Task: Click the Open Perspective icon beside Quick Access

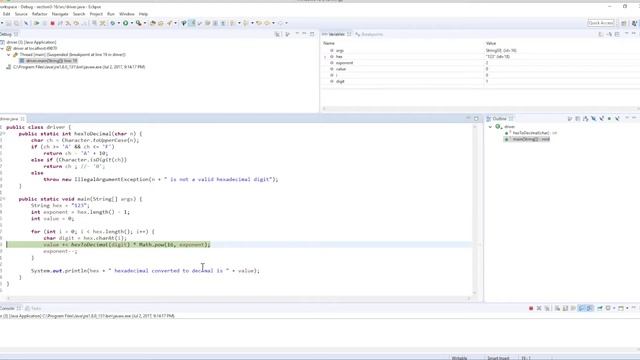Action: 624,23
